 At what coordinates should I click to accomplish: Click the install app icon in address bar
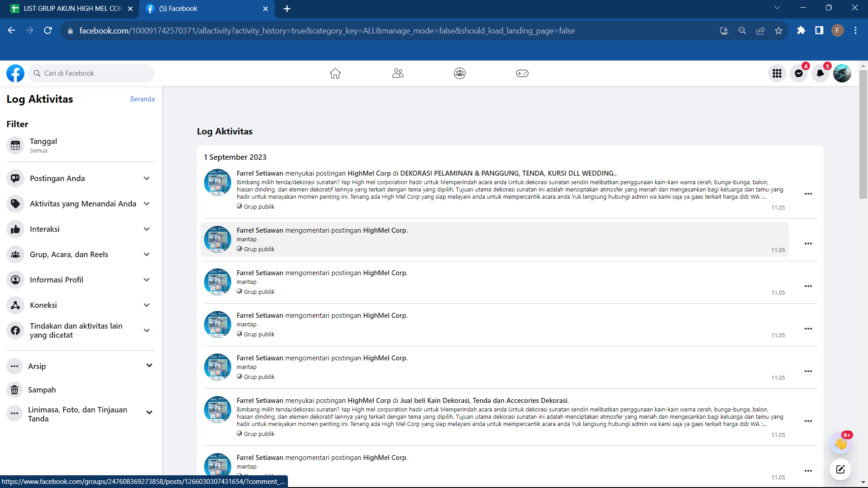pos(724,31)
